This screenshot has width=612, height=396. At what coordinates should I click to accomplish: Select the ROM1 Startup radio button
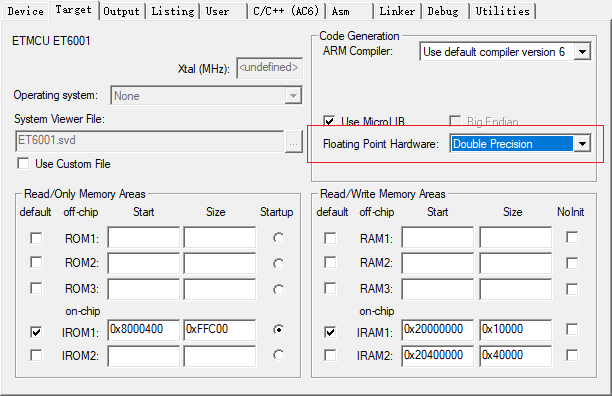coord(278,238)
